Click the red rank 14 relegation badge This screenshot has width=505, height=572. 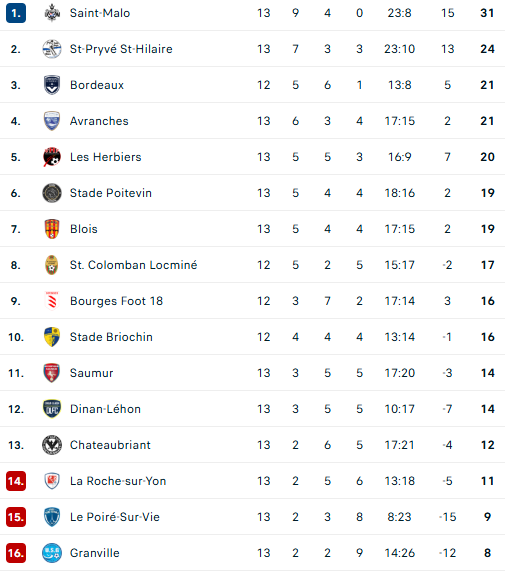(16, 481)
